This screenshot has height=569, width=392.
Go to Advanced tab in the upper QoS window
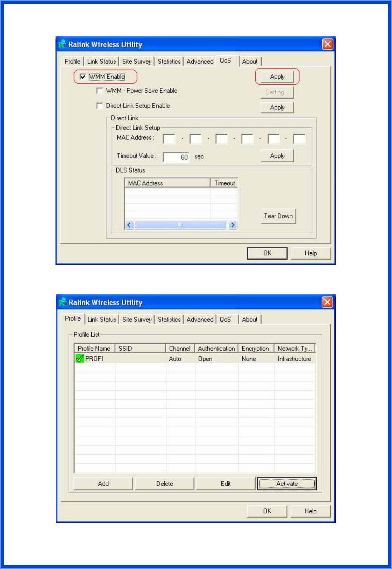click(x=200, y=61)
